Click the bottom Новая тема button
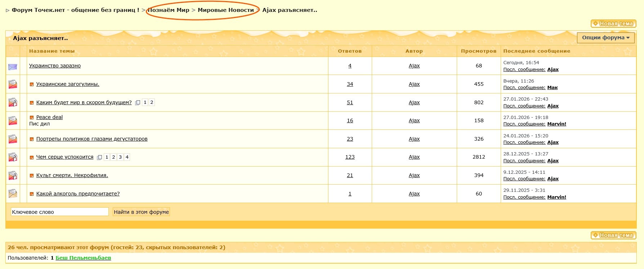 (x=613, y=235)
